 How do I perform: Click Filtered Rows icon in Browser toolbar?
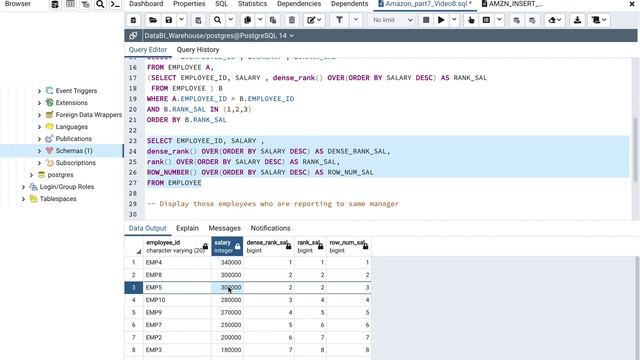click(85, 4)
